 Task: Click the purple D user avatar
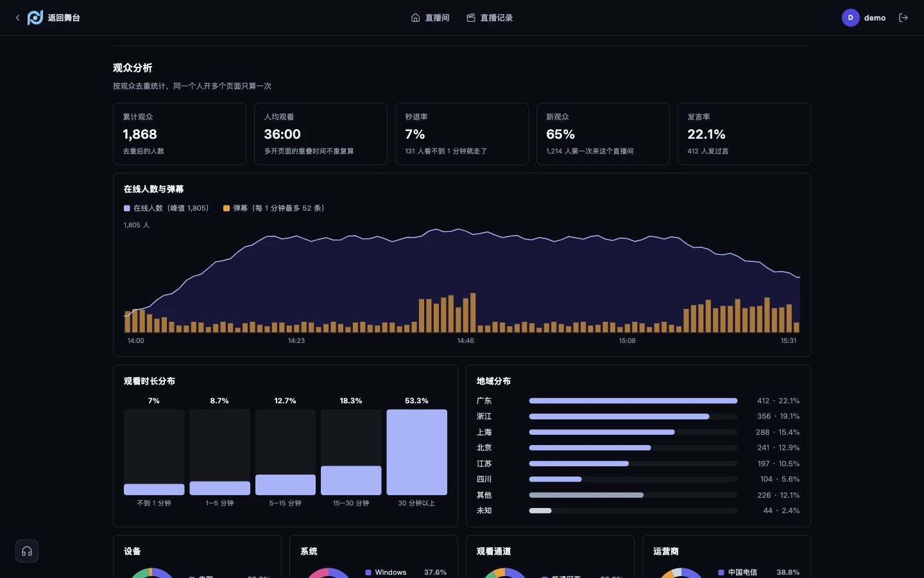[850, 18]
